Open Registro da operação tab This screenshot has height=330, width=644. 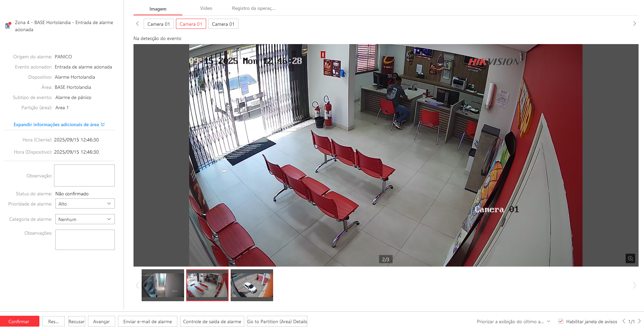(x=253, y=8)
